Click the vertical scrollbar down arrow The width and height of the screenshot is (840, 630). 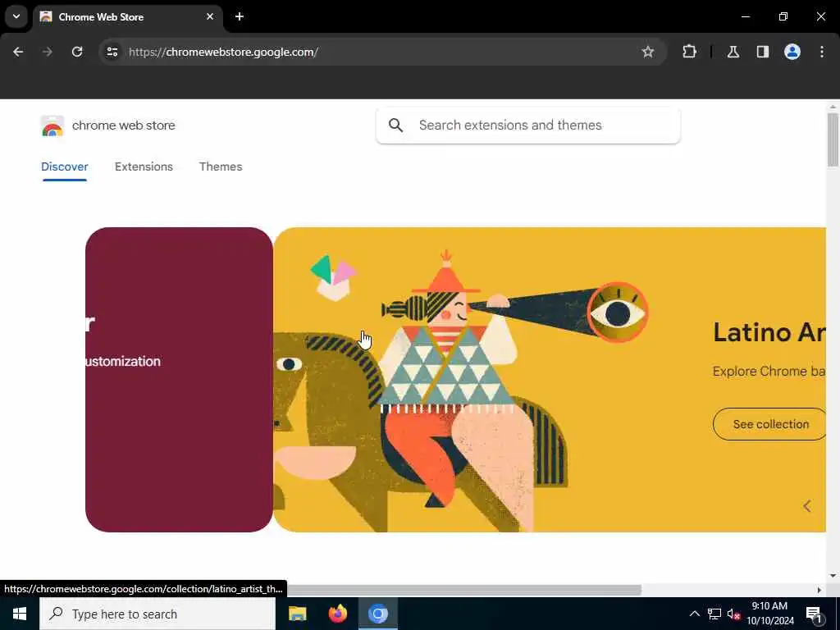pyautogui.click(x=833, y=576)
